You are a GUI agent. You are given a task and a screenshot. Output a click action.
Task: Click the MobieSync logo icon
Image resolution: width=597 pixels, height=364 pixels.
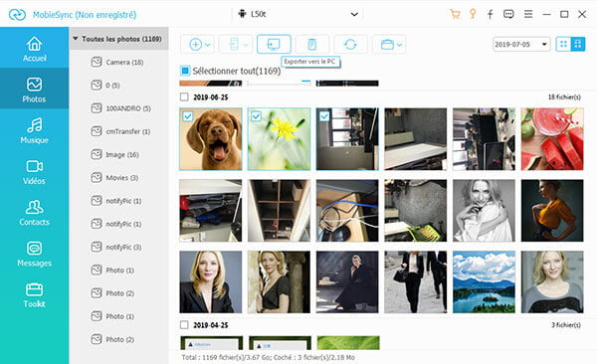tap(17, 15)
